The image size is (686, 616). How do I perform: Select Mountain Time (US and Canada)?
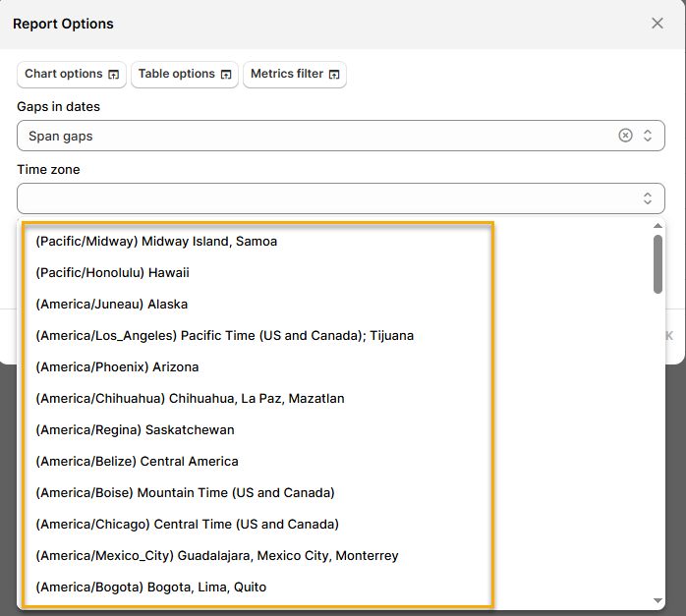[x=185, y=492]
